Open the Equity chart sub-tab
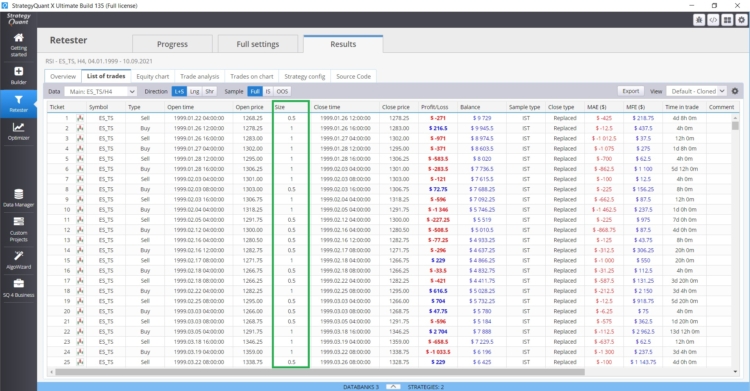 [153, 77]
